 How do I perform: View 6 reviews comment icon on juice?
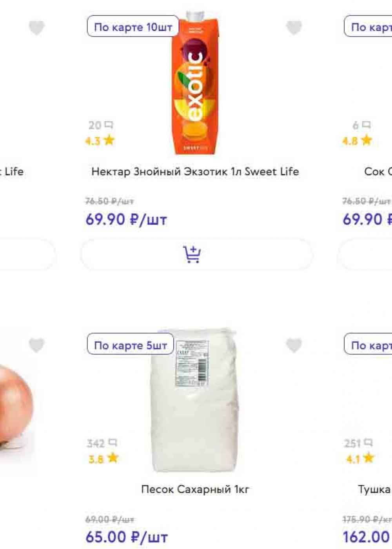(x=366, y=125)
